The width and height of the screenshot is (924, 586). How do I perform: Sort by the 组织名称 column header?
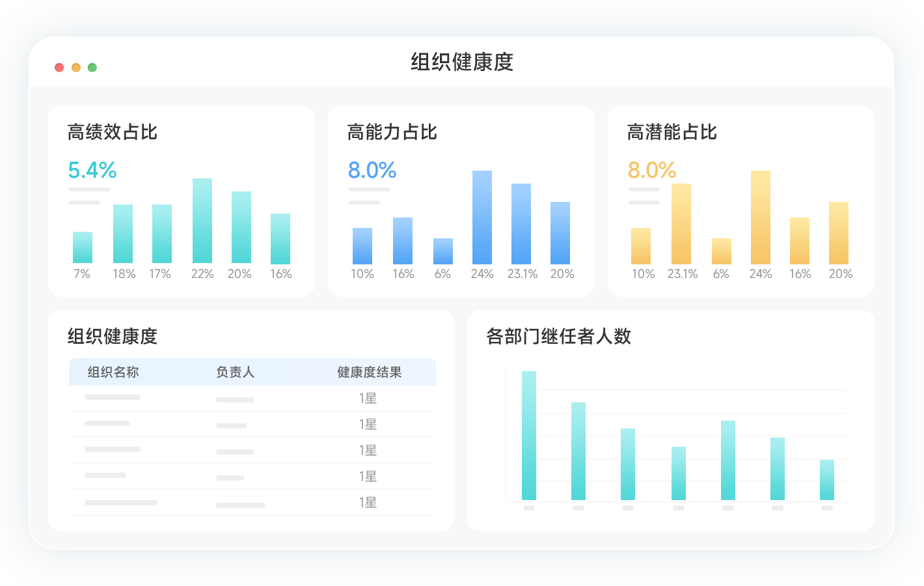point(113,372)
